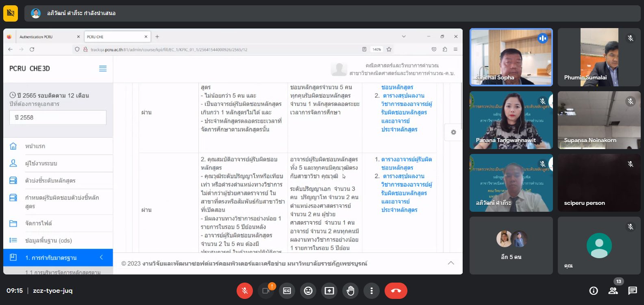This screenshot has width=644, height=305.
Task: Toggle closed captions button
Action: 287,291
